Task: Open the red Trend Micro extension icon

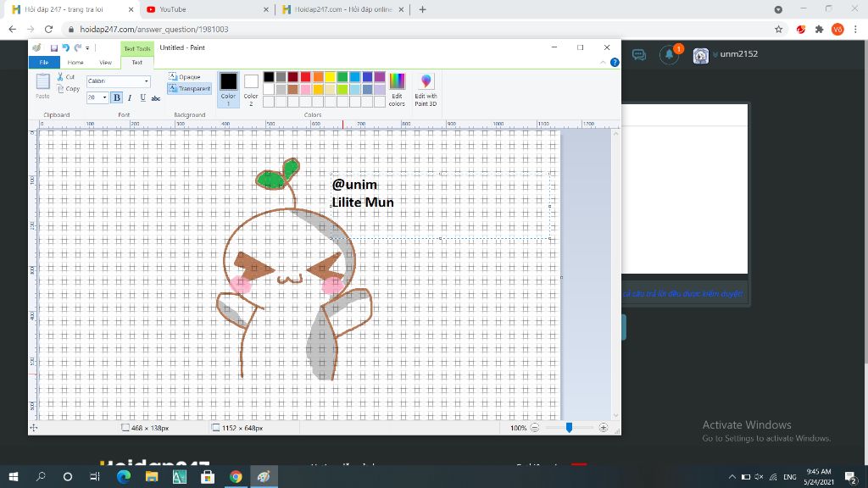Action: pyautogui.click(x=800, y=30)
